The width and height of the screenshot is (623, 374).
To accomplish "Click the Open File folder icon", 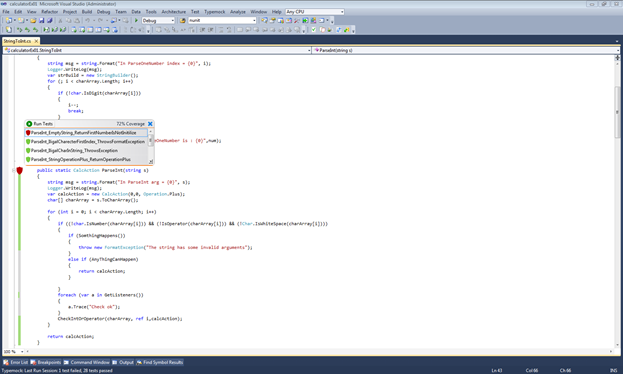I will pos(33,20).
